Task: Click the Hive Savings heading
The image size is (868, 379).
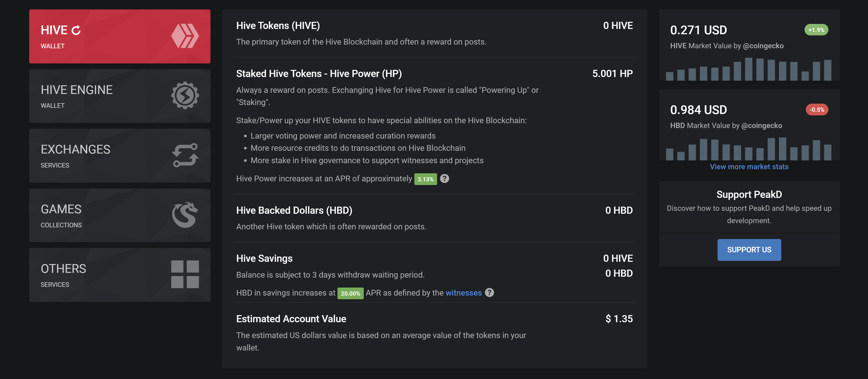Action: coord(264,259)
